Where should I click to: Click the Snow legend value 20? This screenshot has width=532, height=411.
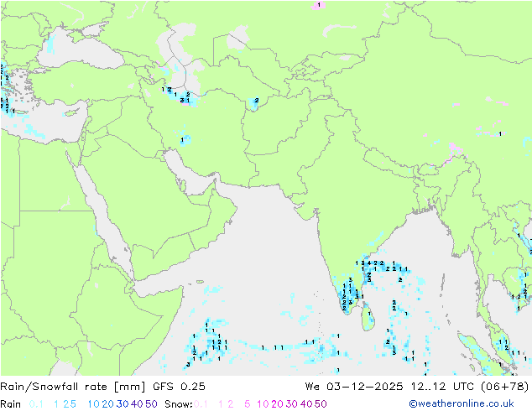(277, 404)
